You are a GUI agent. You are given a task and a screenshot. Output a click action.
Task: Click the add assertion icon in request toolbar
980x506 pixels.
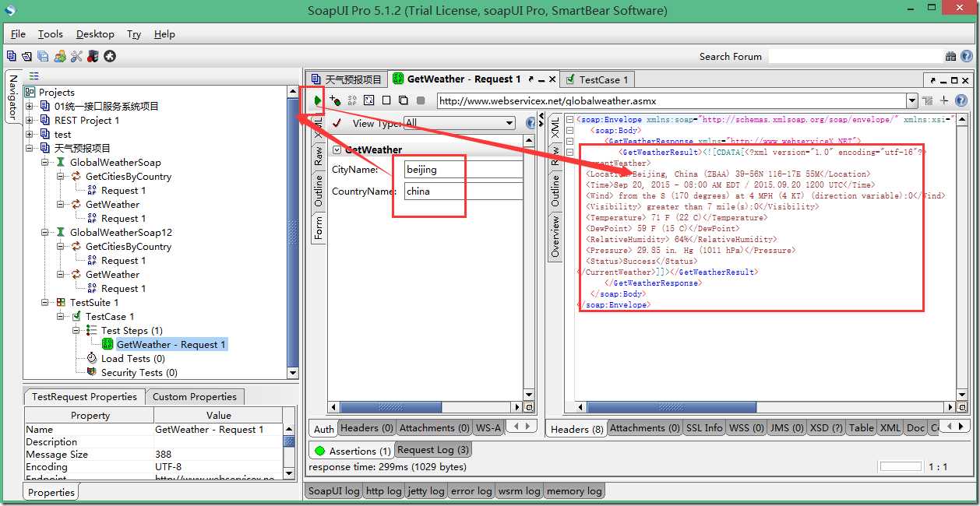[x=335, y=100]
